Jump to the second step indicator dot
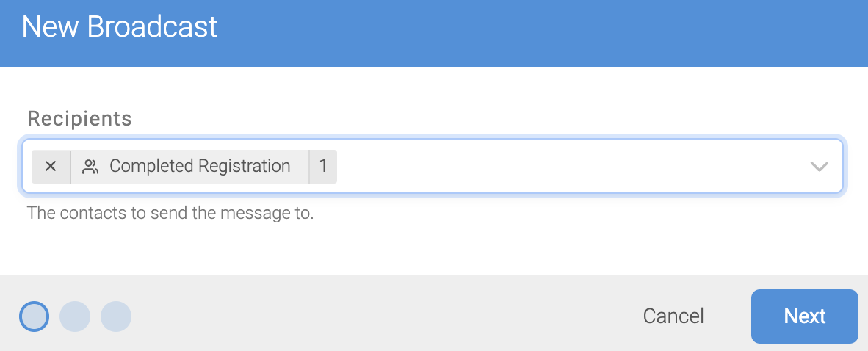The image size is (868, 351). coord(75,316)
